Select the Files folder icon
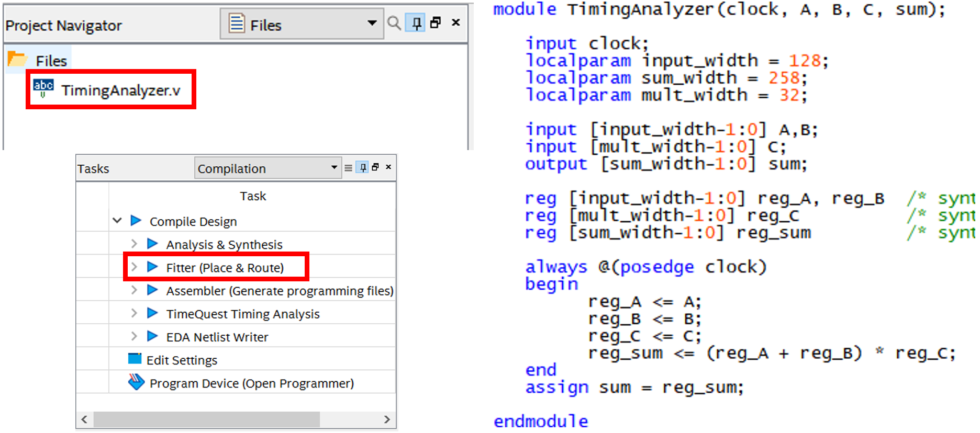This screenshot has width=980, height=433. click(17, 60)
